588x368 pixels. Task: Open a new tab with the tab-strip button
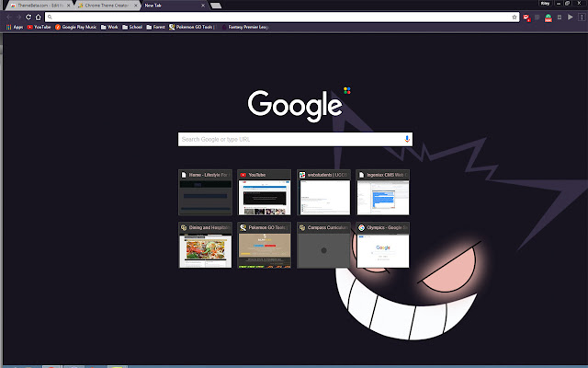[216, 6]
